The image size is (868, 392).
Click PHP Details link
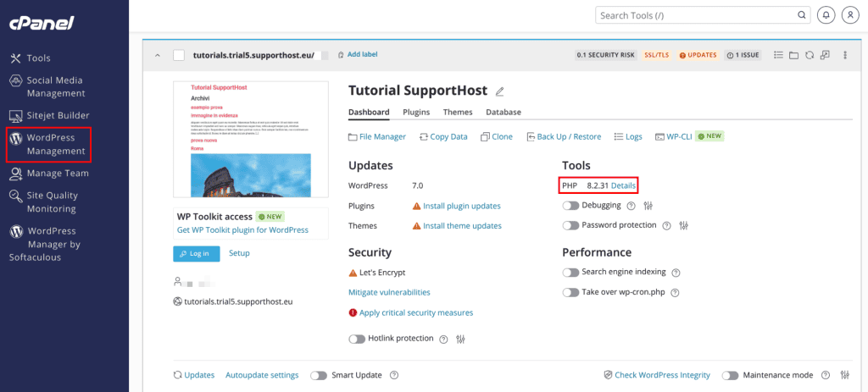pyautogui.click(x=623, y=185)
